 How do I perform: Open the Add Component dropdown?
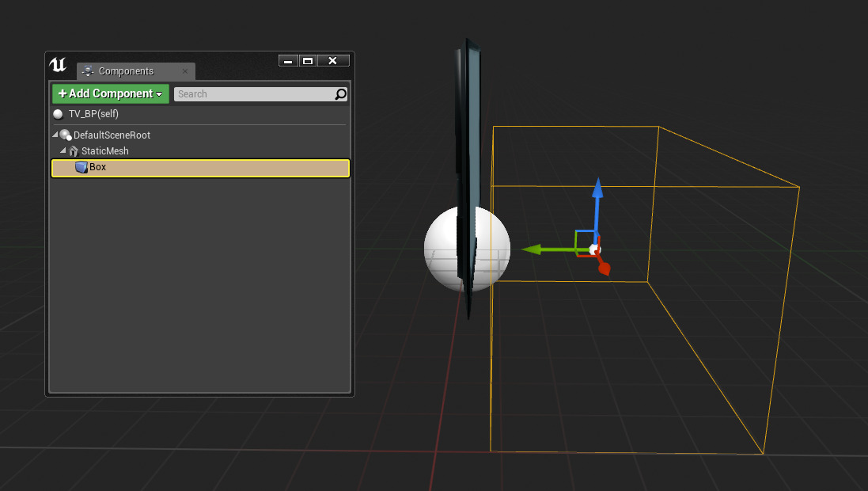coord(111,94)
